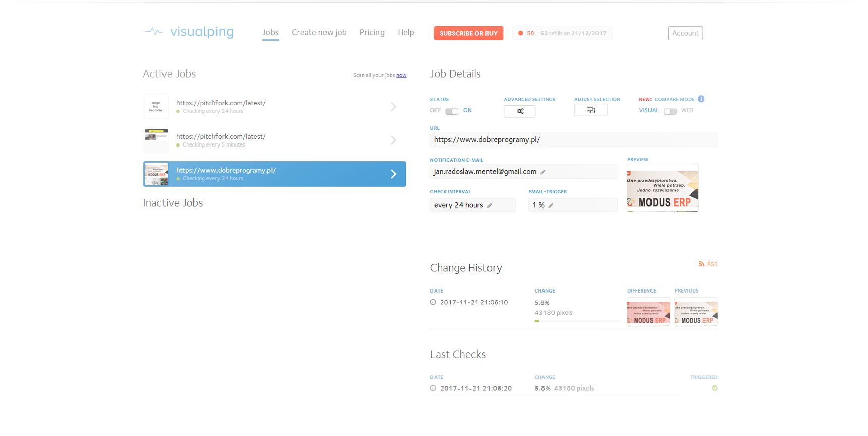
Task: Click the Active Jobs heading
Action: pyautogui.click(x=170, y=74)
